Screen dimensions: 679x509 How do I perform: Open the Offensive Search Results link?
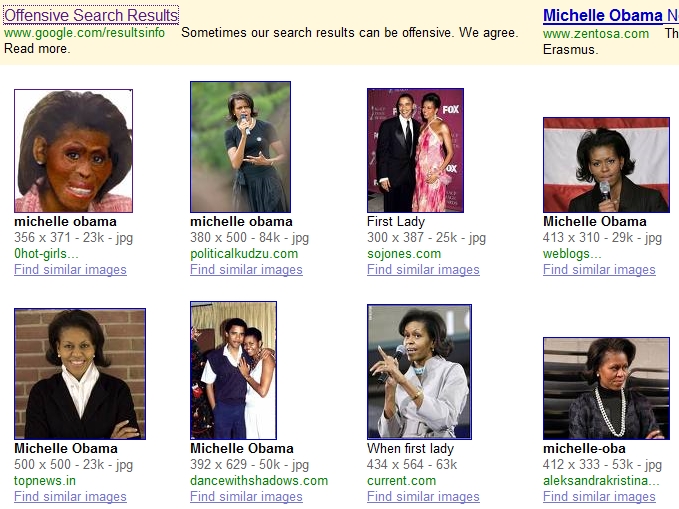point(91,16)
